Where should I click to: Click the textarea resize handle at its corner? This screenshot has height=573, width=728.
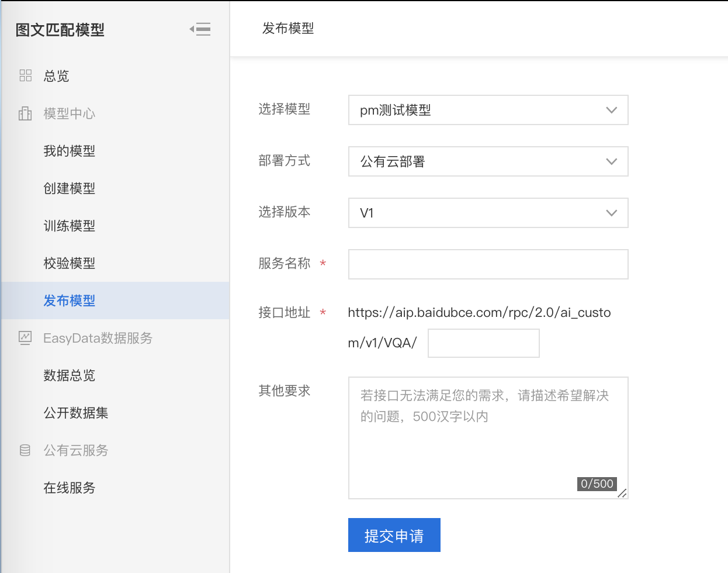622,493
